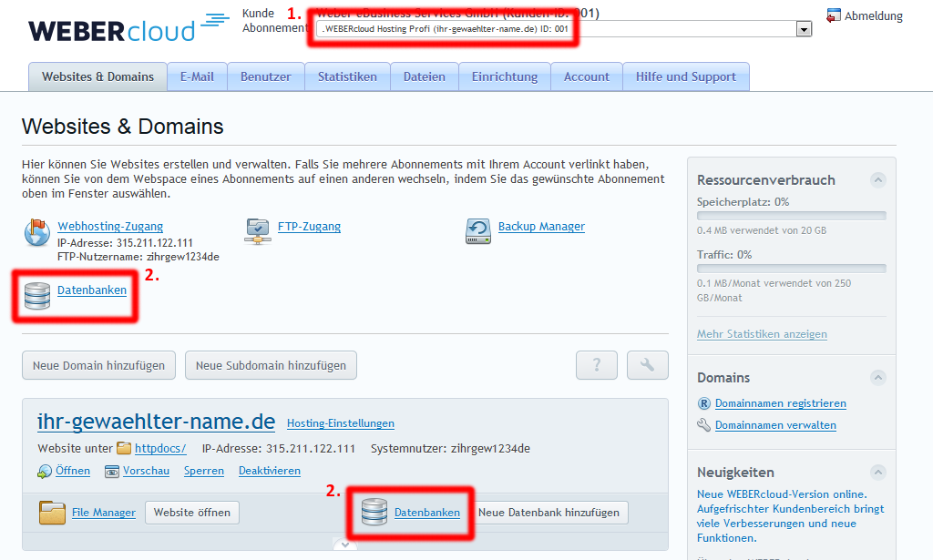Open the Account tab
This screenshot has width=933, height=560.
pos(587,76)
